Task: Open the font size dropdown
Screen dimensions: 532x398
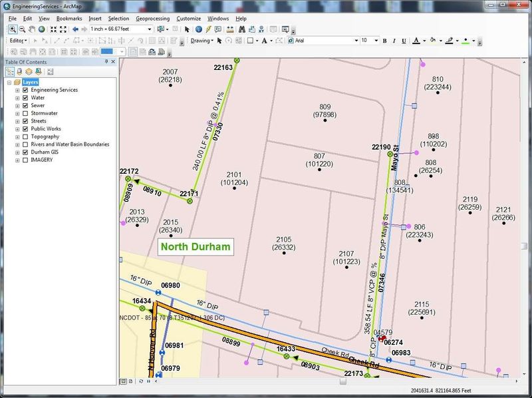Action: point(376,41)
